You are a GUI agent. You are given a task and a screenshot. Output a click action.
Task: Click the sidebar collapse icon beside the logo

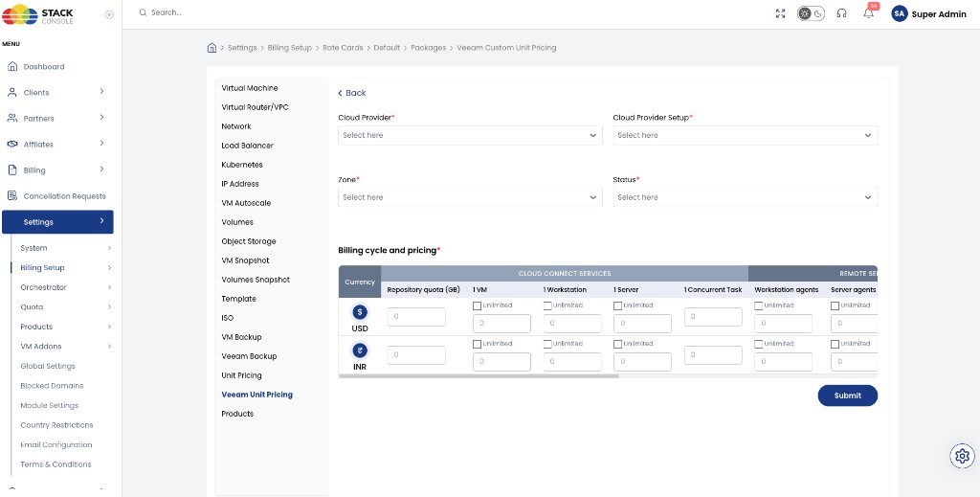point(109,14)
